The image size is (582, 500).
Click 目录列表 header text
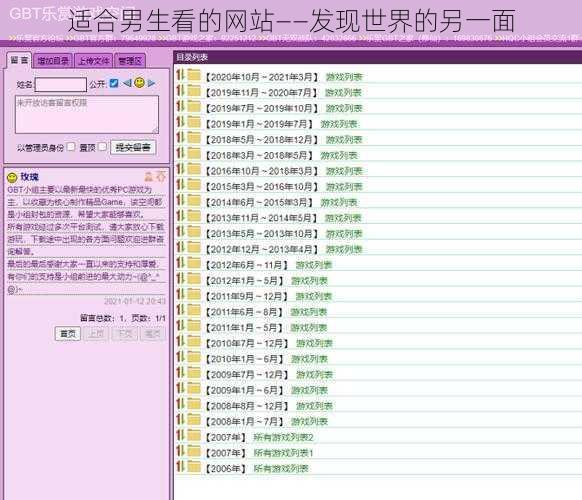point(192,57)
